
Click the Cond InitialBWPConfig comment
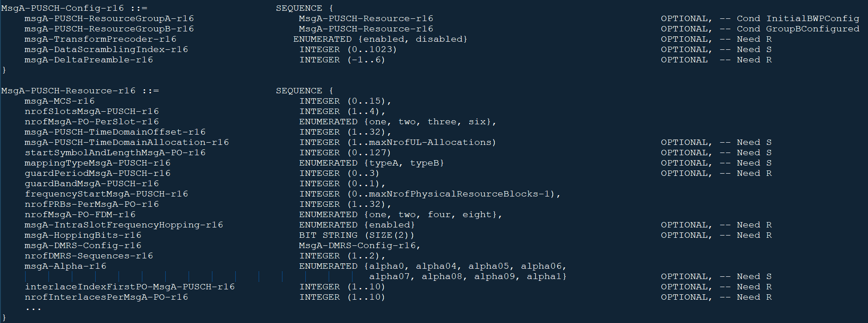point(798,18)
